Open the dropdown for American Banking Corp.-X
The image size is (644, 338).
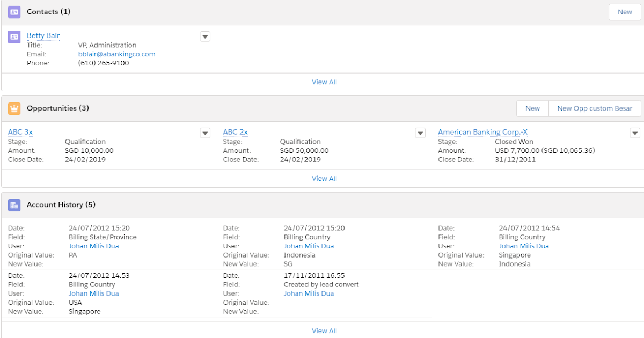click(635, 133)
